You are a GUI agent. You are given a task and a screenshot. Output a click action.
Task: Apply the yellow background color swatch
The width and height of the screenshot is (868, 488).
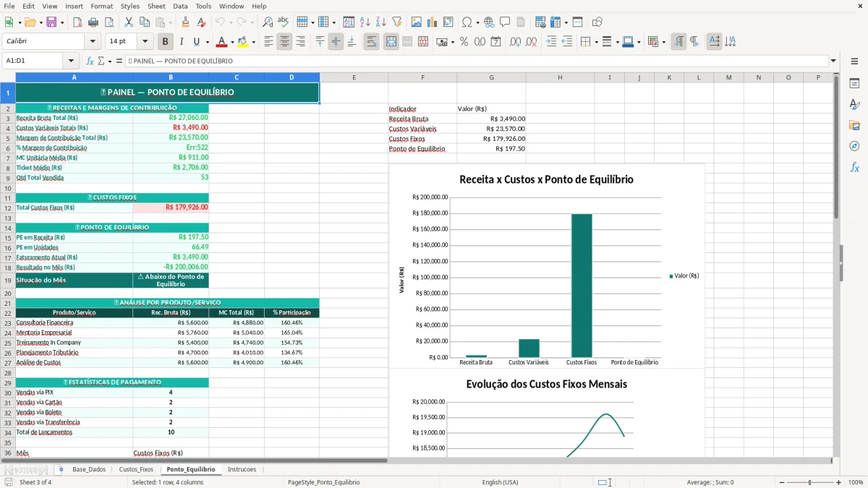244,42
